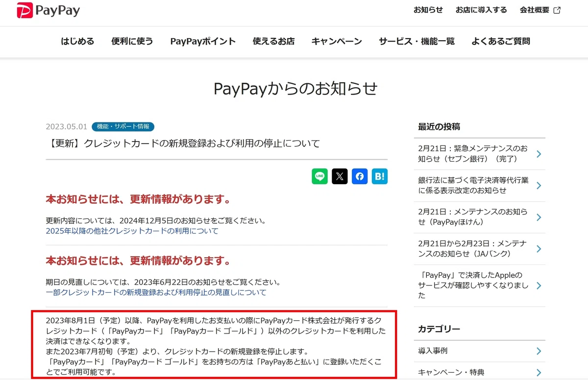
Task: Open the キャンペーン menu
Action: click(x=337, y=42)
